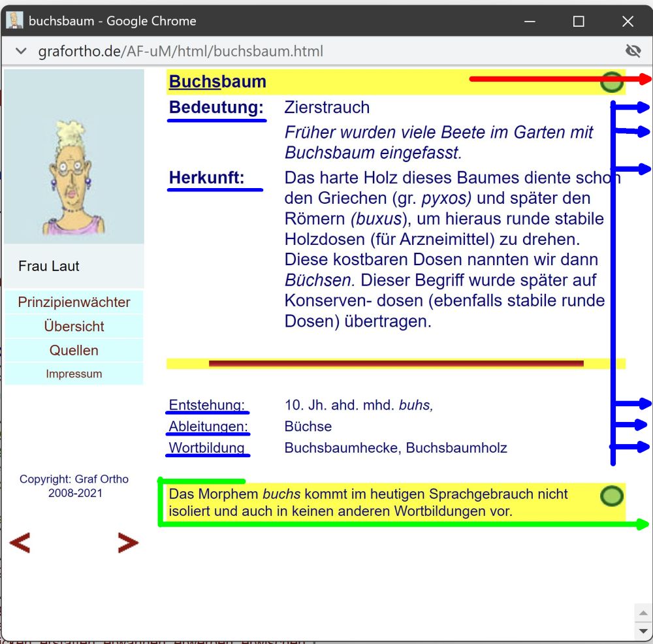This screenshot has width=653, height=644.
Task: Click the Wortbildung label
Action: click(206, 448)
